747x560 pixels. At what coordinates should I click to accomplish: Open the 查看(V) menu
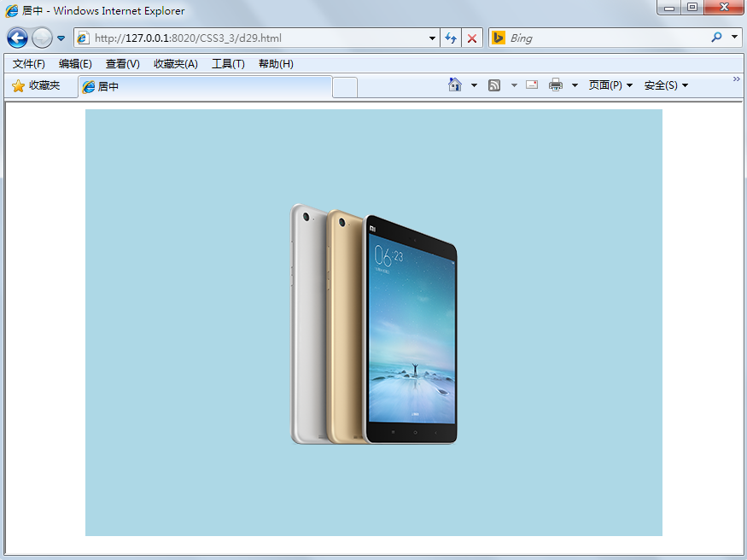(122, 64)
